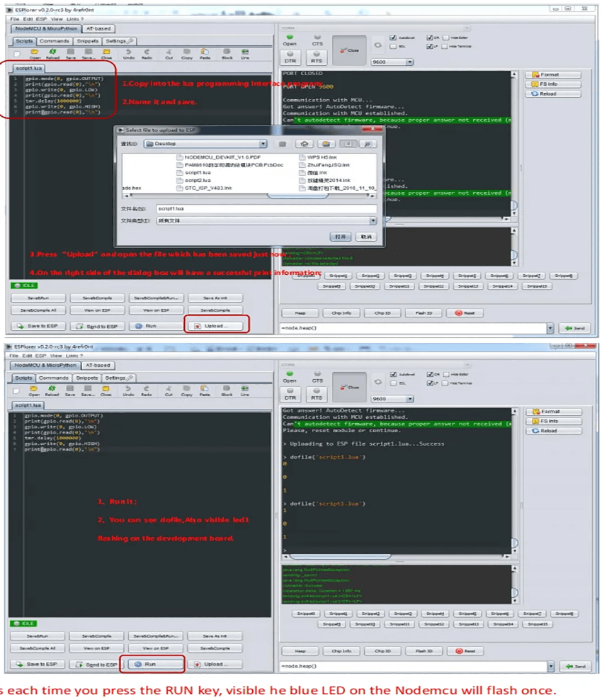602x700 pixels.
Task: Click the Redo icon in the dofile-output window
Action: [147, 389]
